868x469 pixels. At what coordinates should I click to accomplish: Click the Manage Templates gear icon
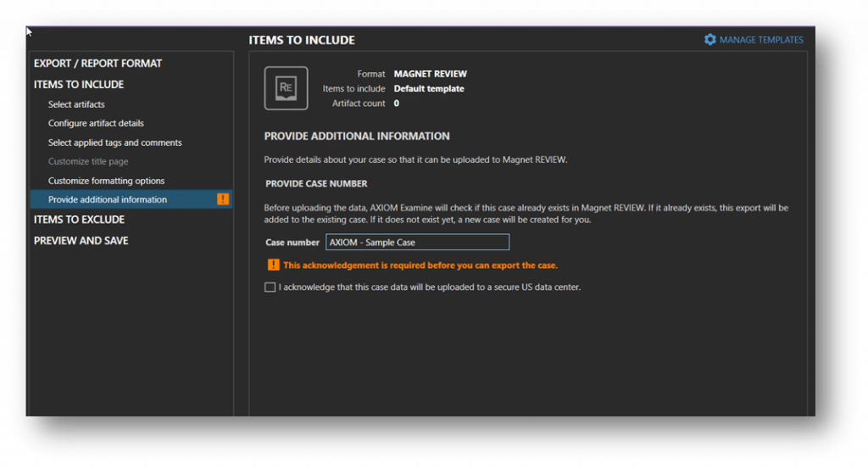709,40
